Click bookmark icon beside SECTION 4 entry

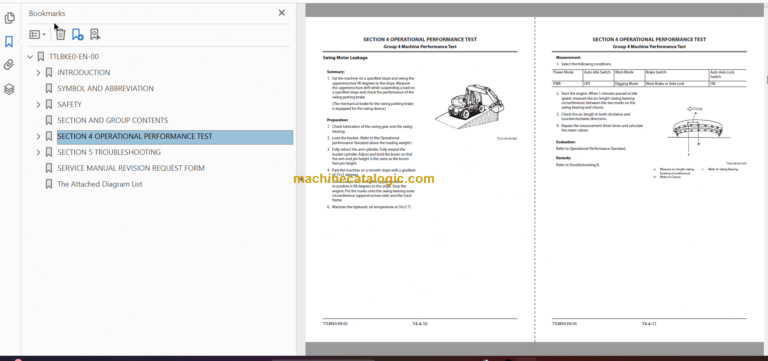point(48,136)
